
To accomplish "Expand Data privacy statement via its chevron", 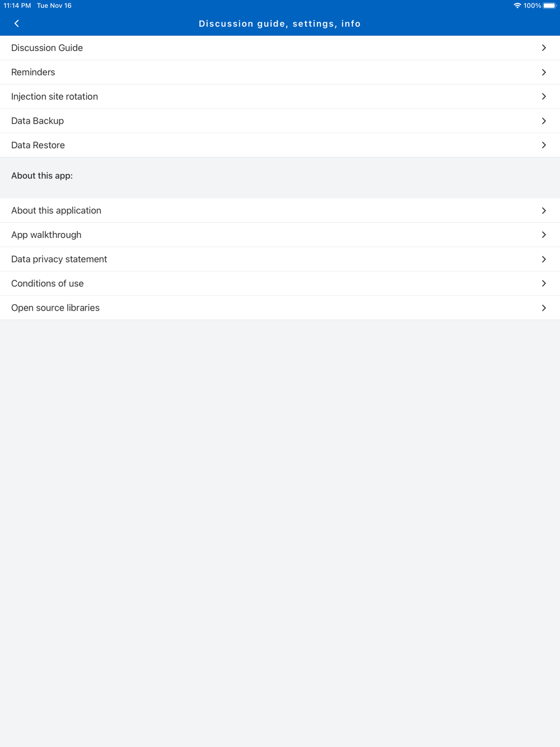I will (x=544, y=259).
